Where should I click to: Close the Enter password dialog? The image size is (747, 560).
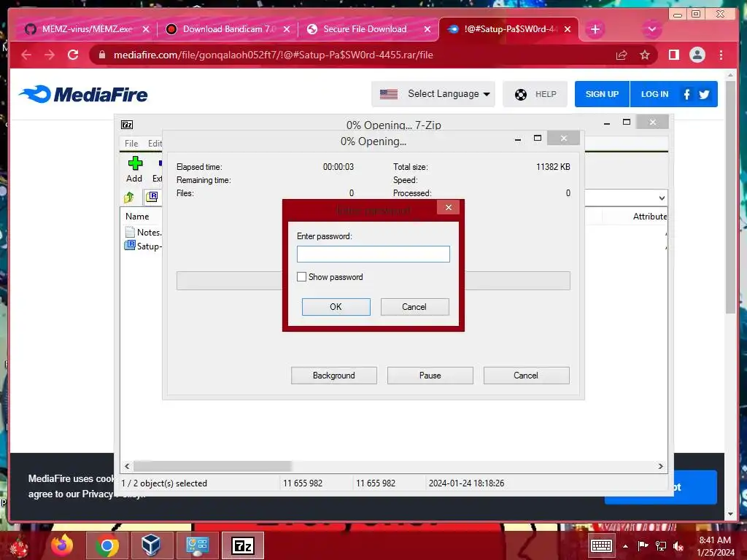click(x=449, y=207)
